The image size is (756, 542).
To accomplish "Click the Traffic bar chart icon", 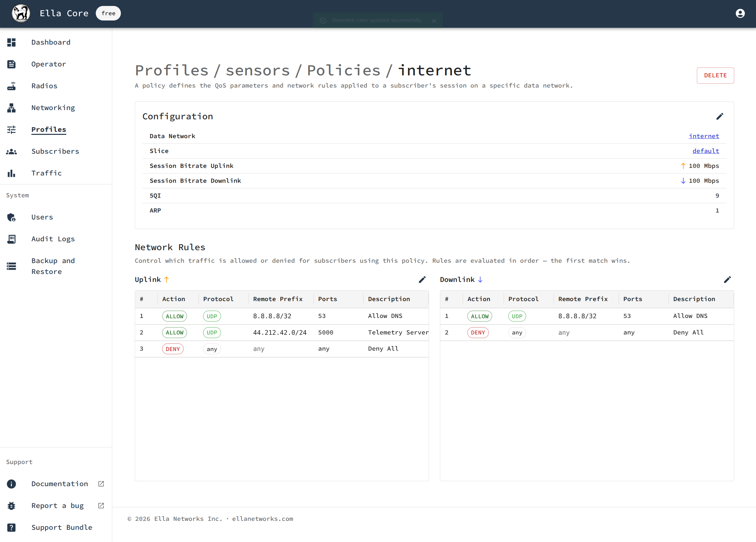I will [x=11, y=173].
